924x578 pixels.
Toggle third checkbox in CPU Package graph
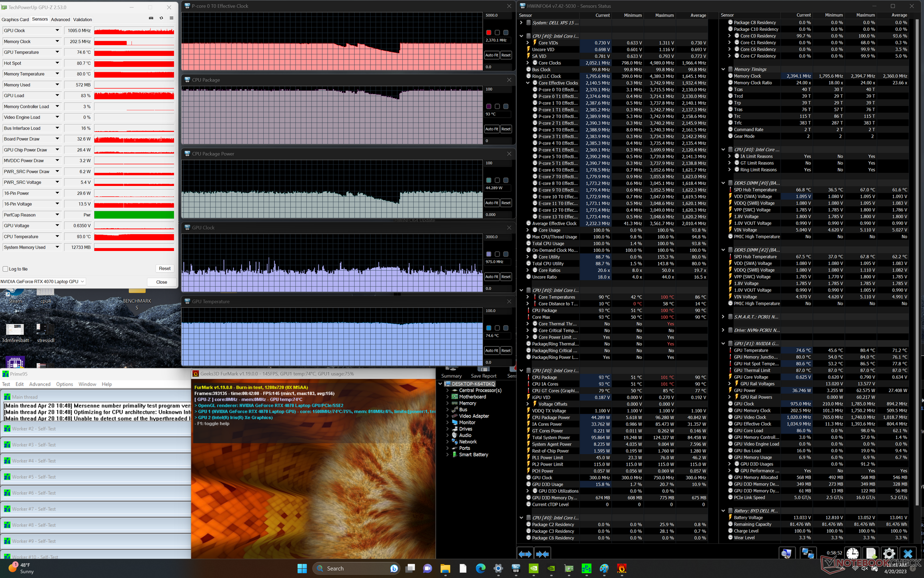click(506, 106)
